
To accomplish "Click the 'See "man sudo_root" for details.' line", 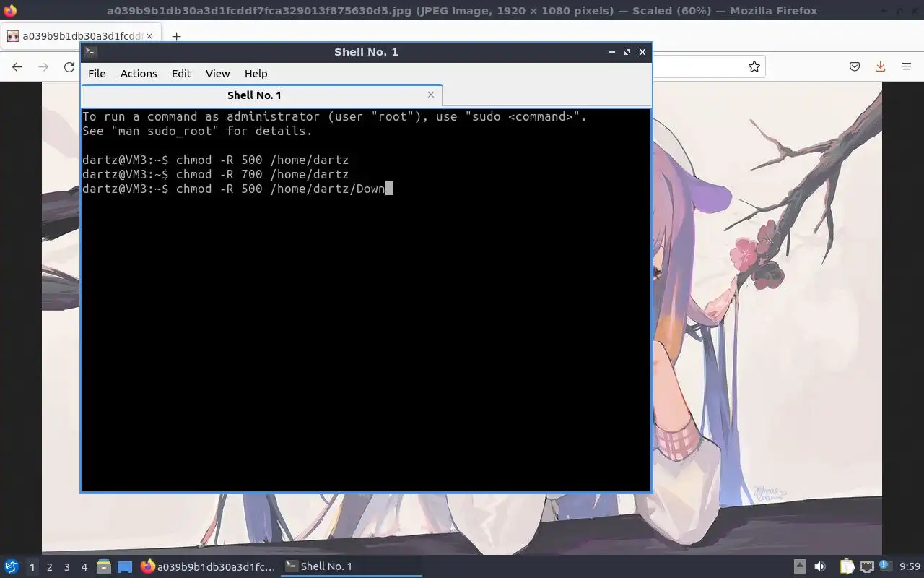I will pos(198,131).
